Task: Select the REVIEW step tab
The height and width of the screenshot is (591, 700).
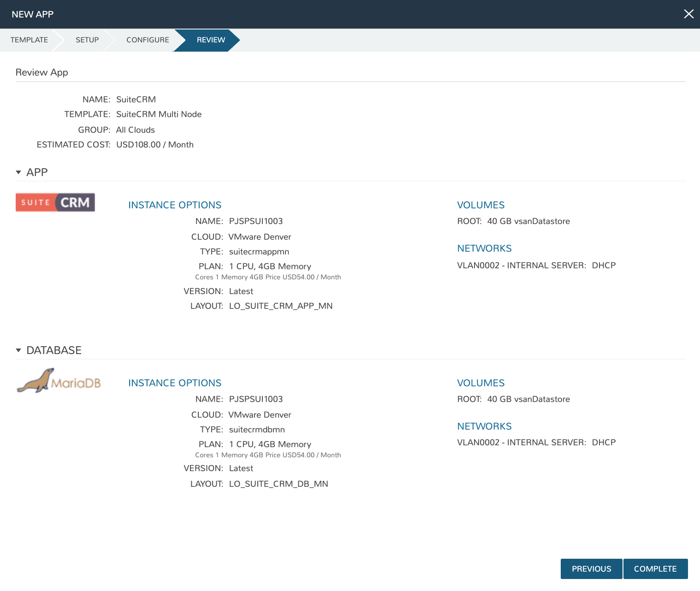Action: coord(211,40)
